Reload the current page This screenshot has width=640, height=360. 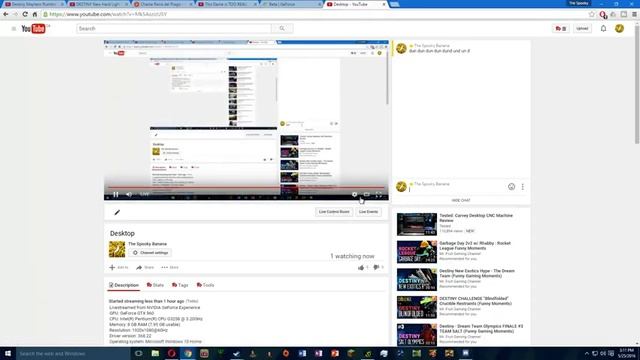pyautogui.click(x=25, y=14)
